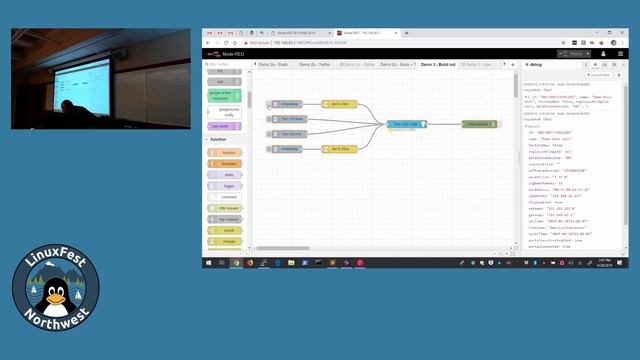Select the blue Hue lamp node
This screenshot has height=360, width=640.
point(407,124)
